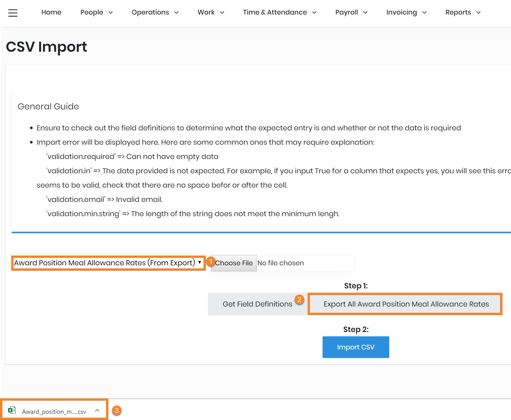Click Export All Award Position Meal Allowance Rates

406,304
